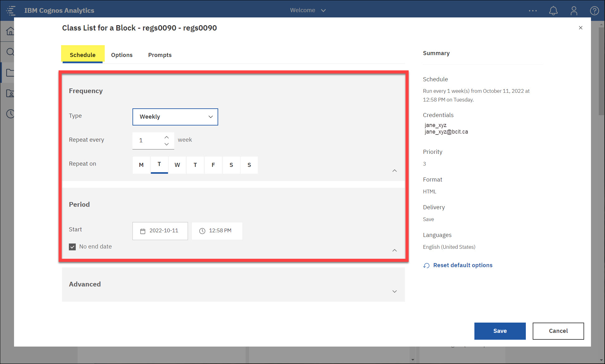Open the Prompts tab
The image size is (605, 364).
[160, 55]
